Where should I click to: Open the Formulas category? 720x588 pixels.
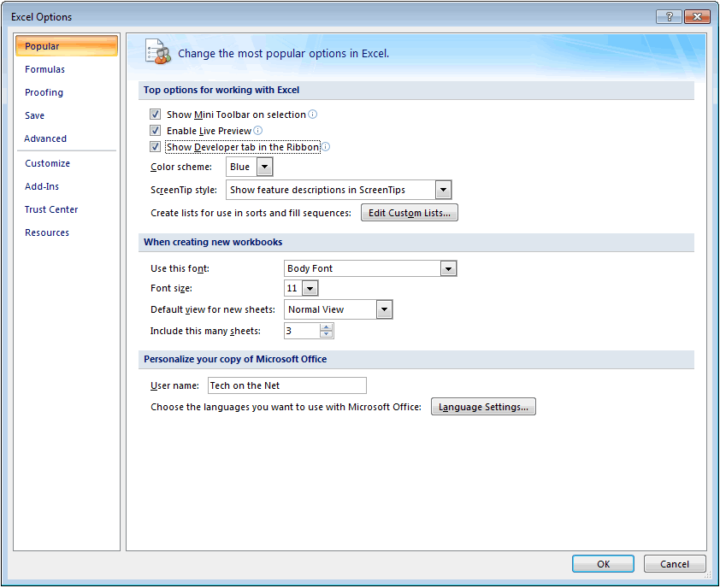(44, 69)
